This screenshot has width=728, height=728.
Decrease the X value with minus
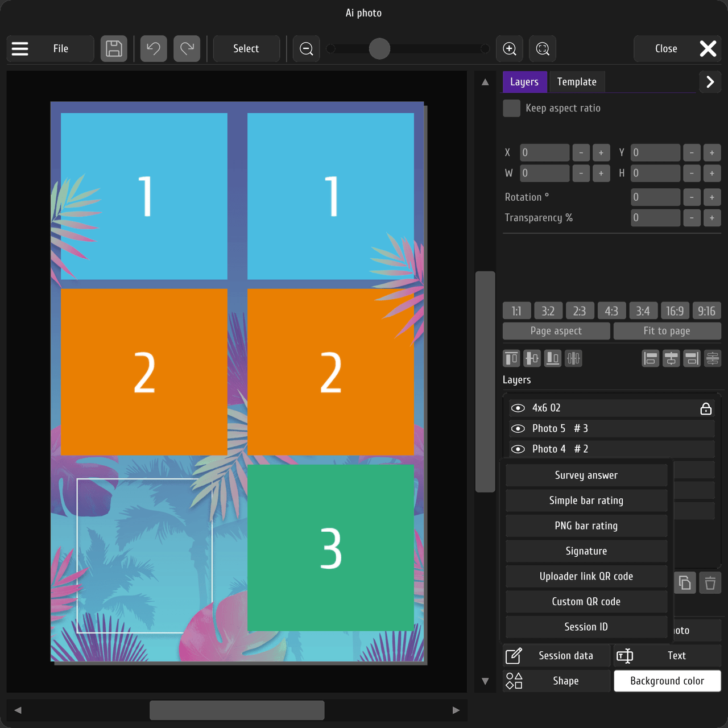[x=581, y=152]
